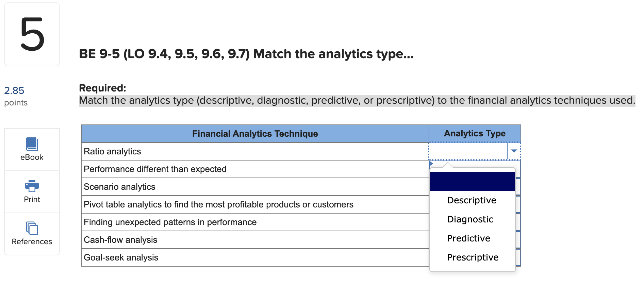Click the question number 5 box

32,34
